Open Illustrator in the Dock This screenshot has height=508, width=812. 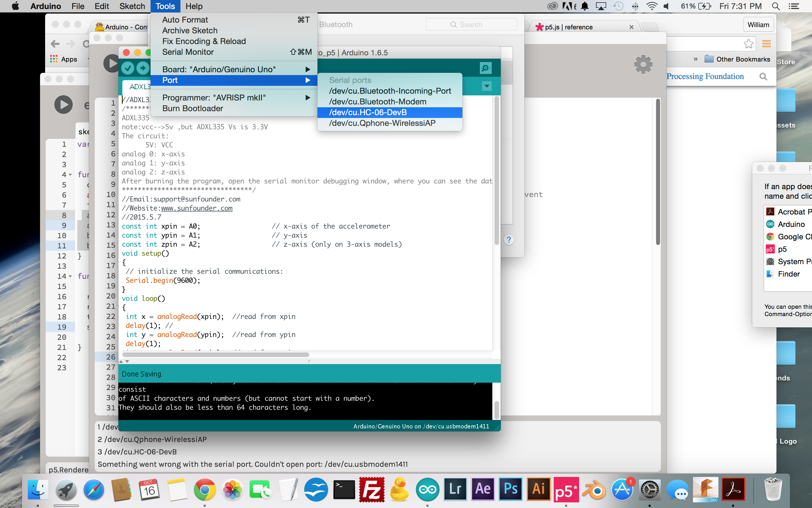click(538, 489)
